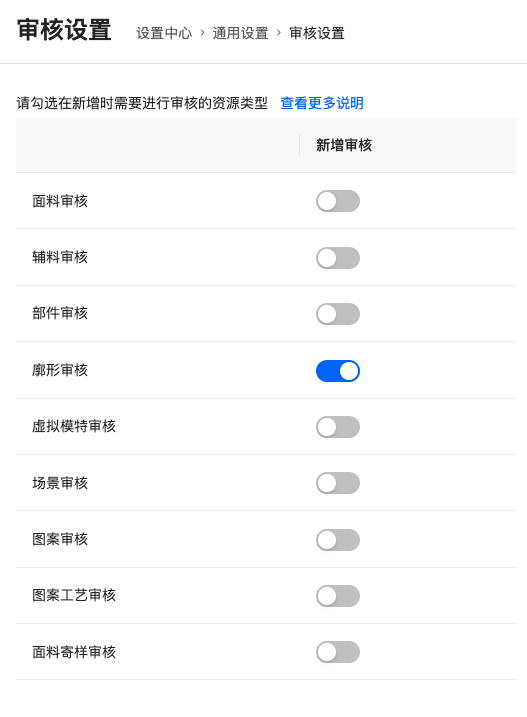
Task: Select the 新增审核 column header
Action: point(344,145)
